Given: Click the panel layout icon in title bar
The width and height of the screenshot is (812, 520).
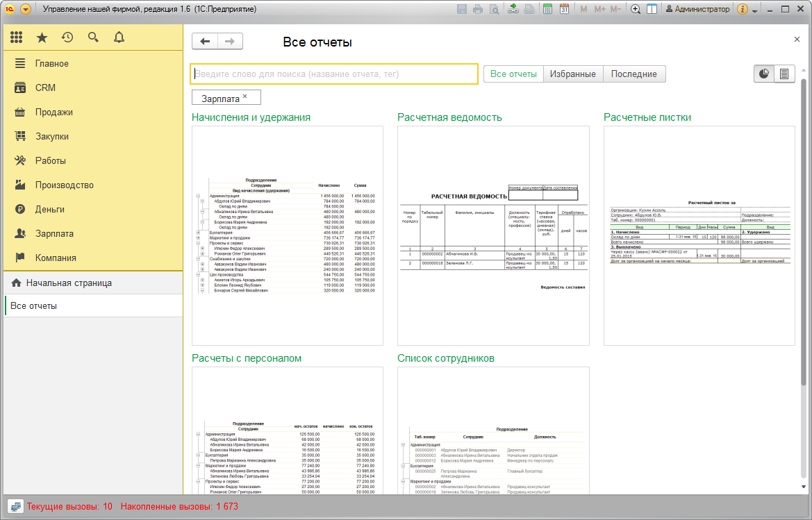Looking at the screenshot, I should (652, 9).
